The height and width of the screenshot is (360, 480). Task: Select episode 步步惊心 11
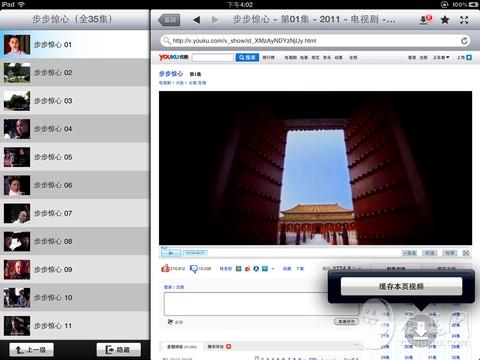tap(75, 326)
